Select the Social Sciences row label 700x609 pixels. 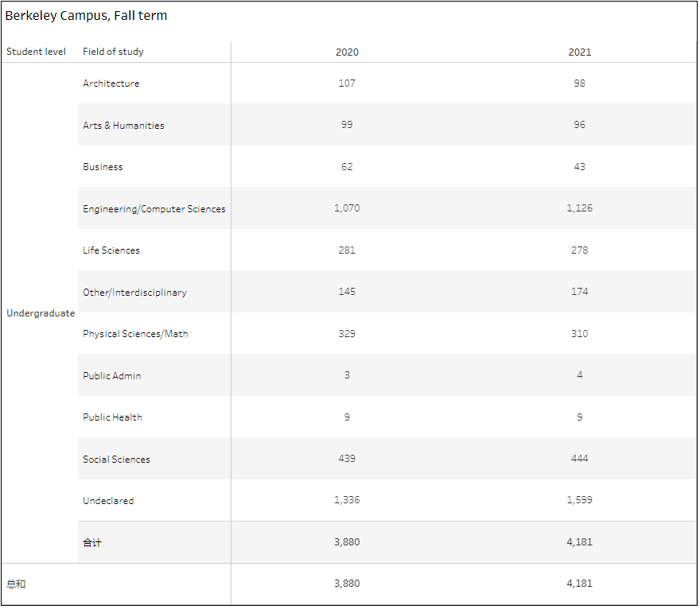click(x=116, y=459)
